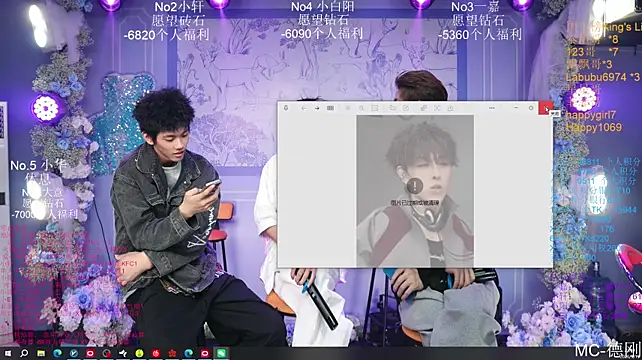
Task: Click the fit-to-window icon in viewer toolbar
Action: click(x=375, y=108)
